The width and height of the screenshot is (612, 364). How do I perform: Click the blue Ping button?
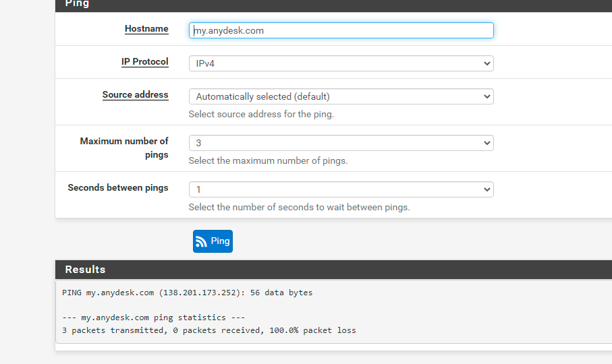[213, 241]
